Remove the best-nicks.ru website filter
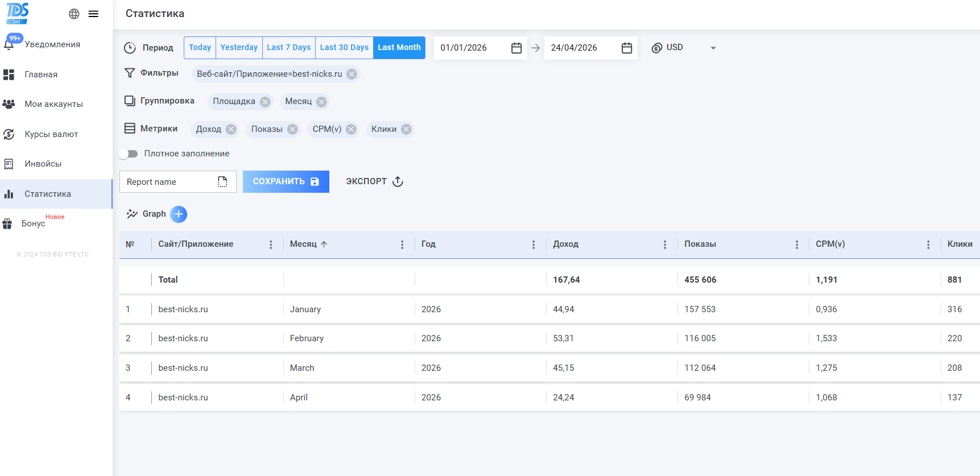The image size is (980, 476). (x=352, y=74)
